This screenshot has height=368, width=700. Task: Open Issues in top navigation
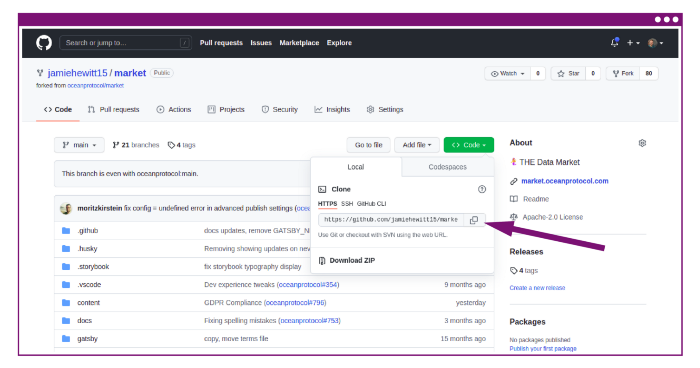click(x=261, y=43)
